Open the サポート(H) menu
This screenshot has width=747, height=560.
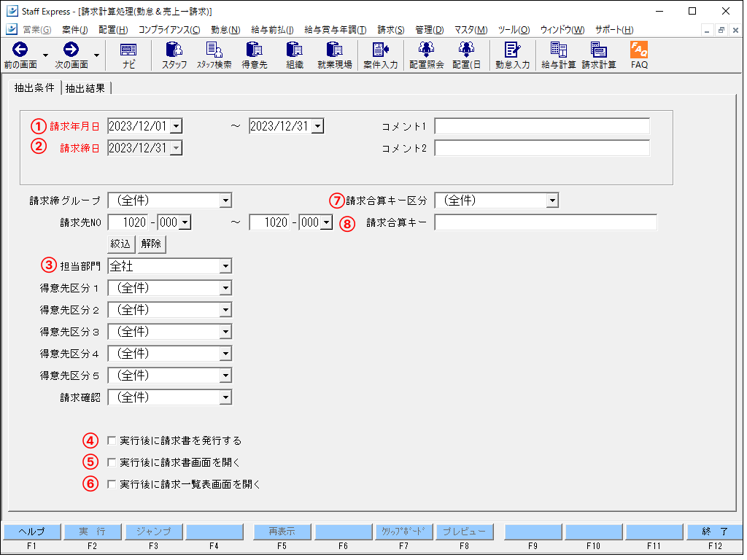614,29
